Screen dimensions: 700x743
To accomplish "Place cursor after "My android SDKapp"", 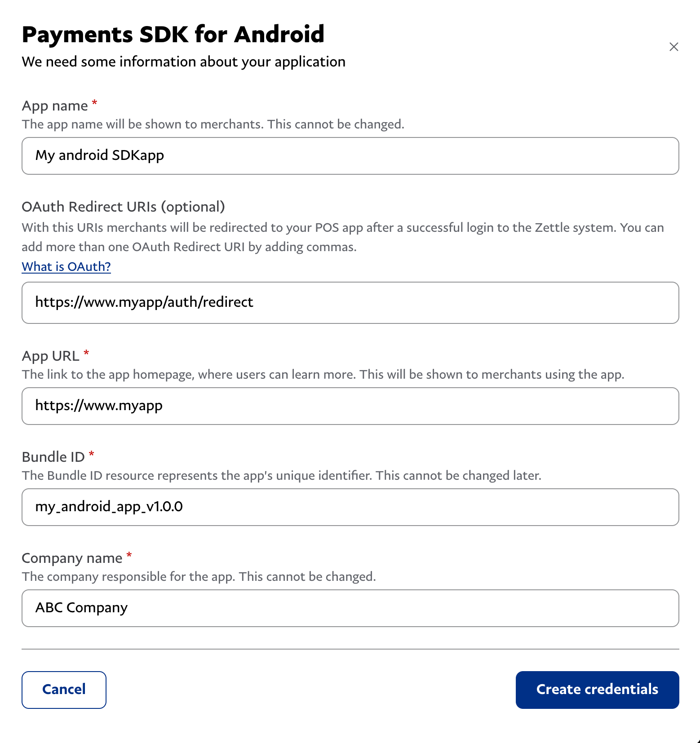I will tap(165, 155).
